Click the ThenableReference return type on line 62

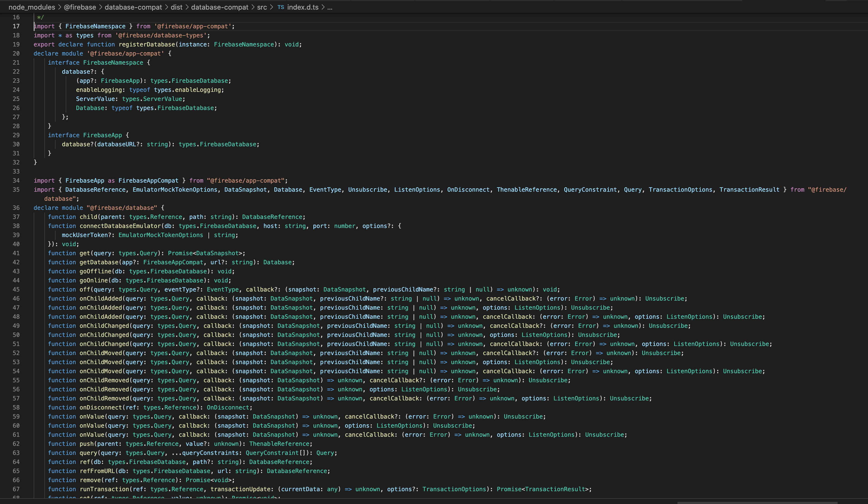tap(279, 444)
